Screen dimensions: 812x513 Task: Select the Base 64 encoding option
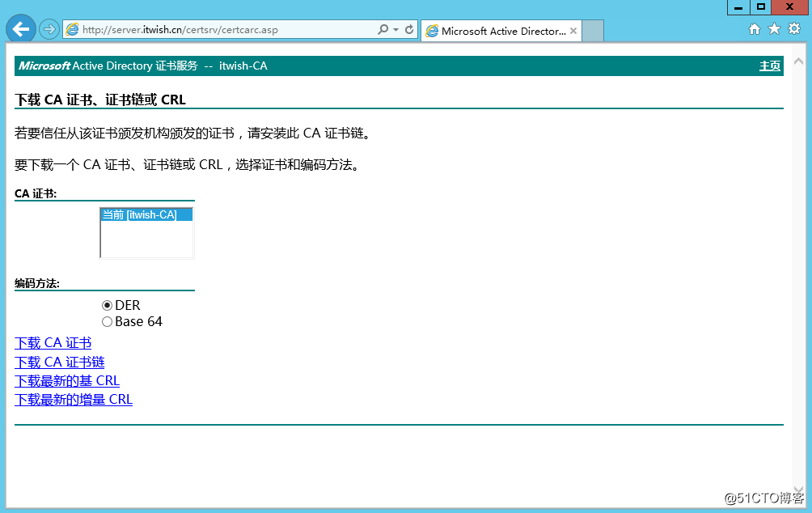(108, 322)
